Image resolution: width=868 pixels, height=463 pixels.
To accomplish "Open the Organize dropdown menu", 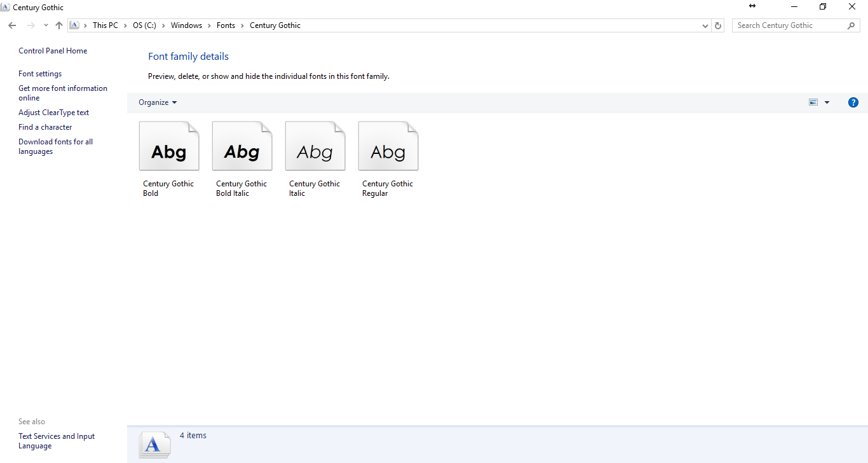I will point(158,102).
